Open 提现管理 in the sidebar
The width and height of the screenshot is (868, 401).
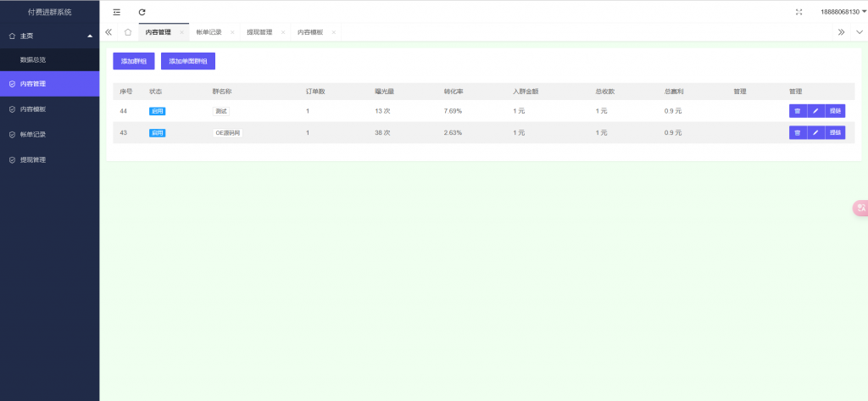click(x=33, y=159)
